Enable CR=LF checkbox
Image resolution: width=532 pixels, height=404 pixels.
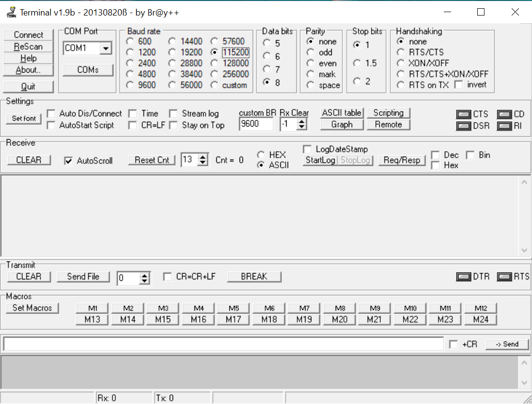point(133,125)
